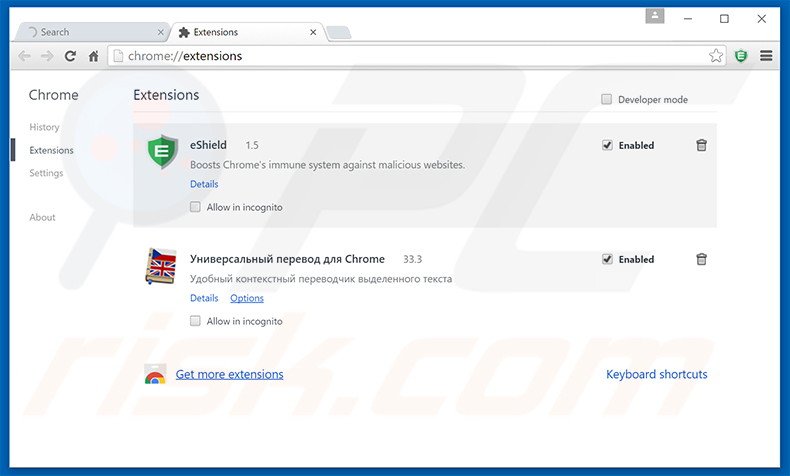Click the browser back arrow
Screen dimensions: 790x476
[24, 56]
